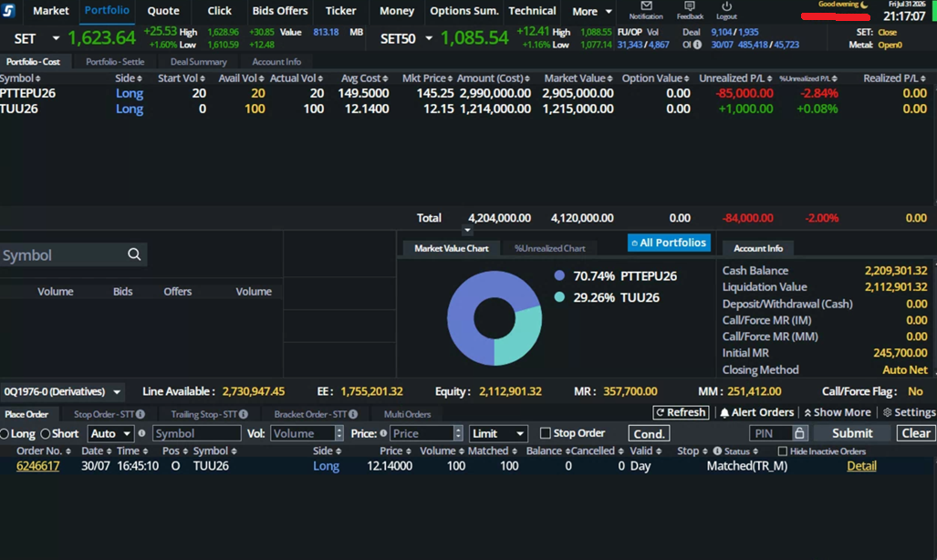Toggle the All Portfolios button
Image resolution: width=937 pixels, height=560 pixels.
point(669,243)
